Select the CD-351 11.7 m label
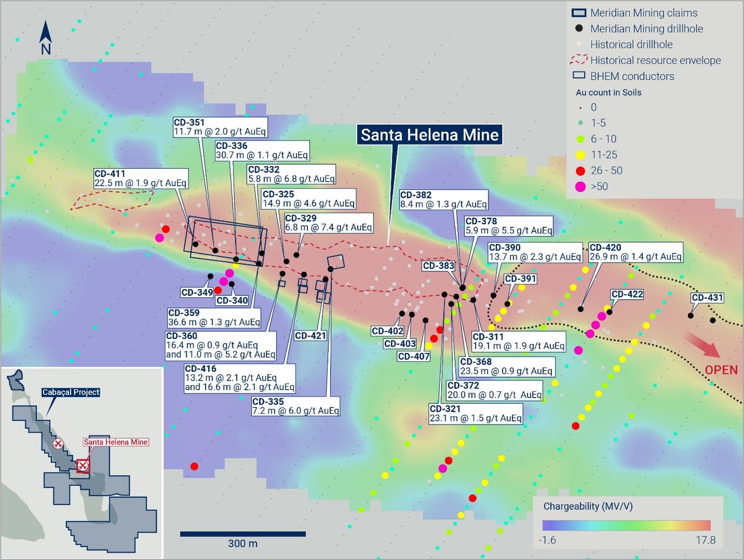744x560 pixels. point(220,127)
